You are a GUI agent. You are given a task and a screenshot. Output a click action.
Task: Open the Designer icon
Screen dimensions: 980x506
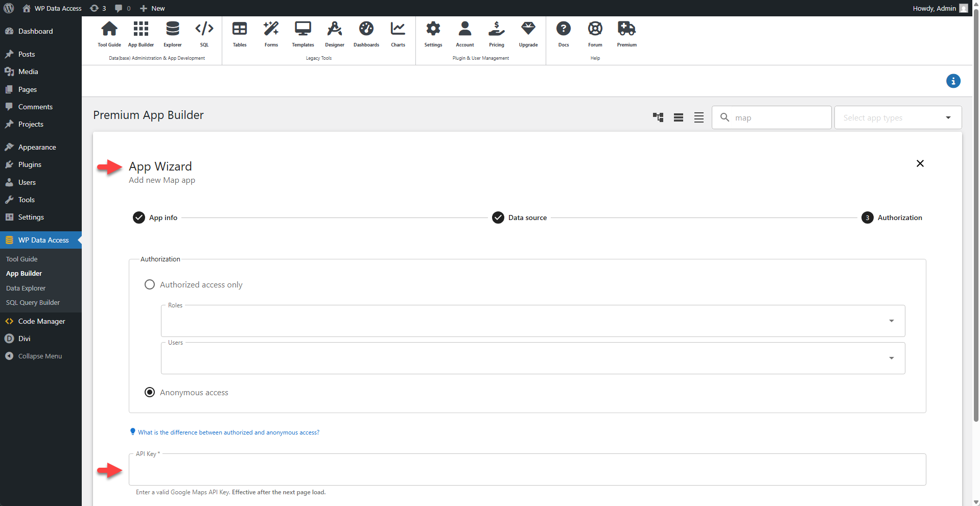(x=334, y=33)
